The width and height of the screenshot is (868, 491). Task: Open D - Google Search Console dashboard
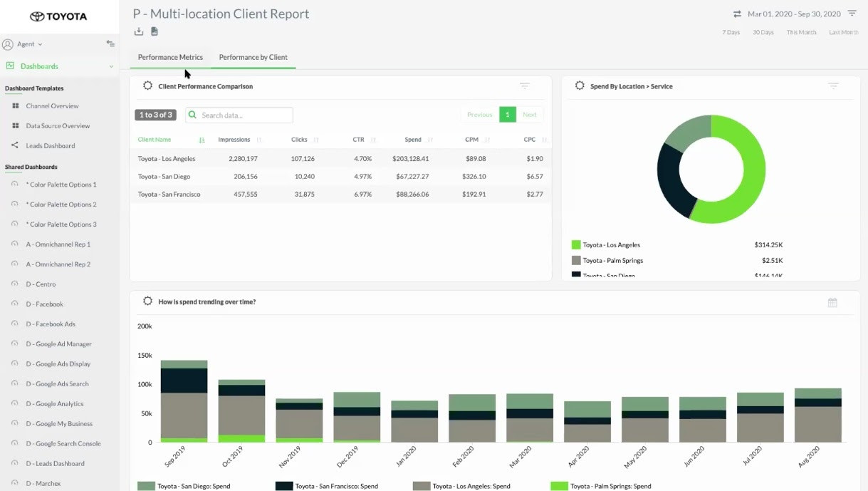[63, 444]
